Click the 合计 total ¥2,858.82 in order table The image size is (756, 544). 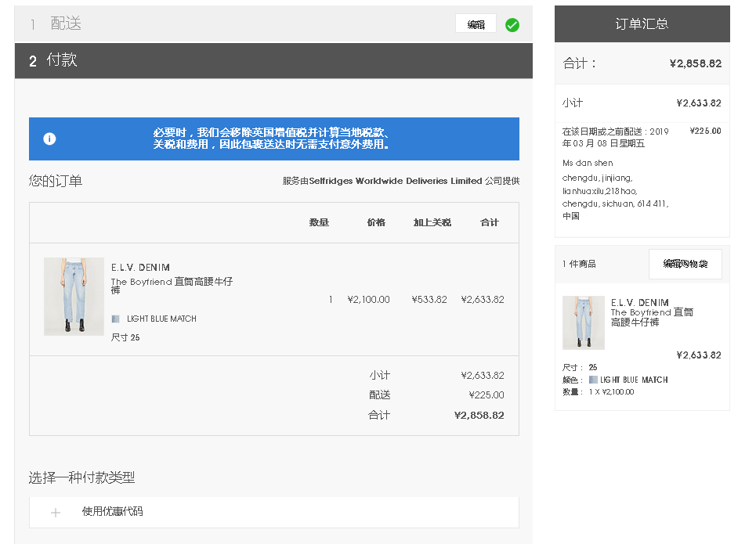(x=479, y=416)
